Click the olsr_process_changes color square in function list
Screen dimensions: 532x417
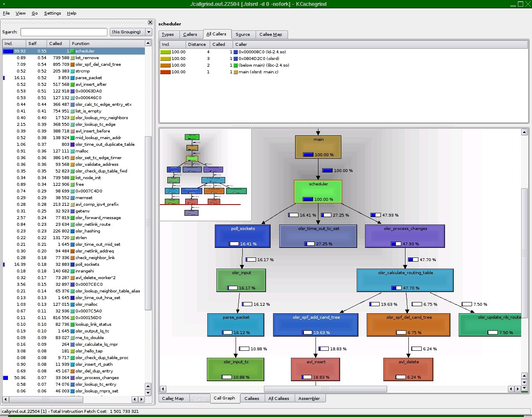(x=72, y=378)
